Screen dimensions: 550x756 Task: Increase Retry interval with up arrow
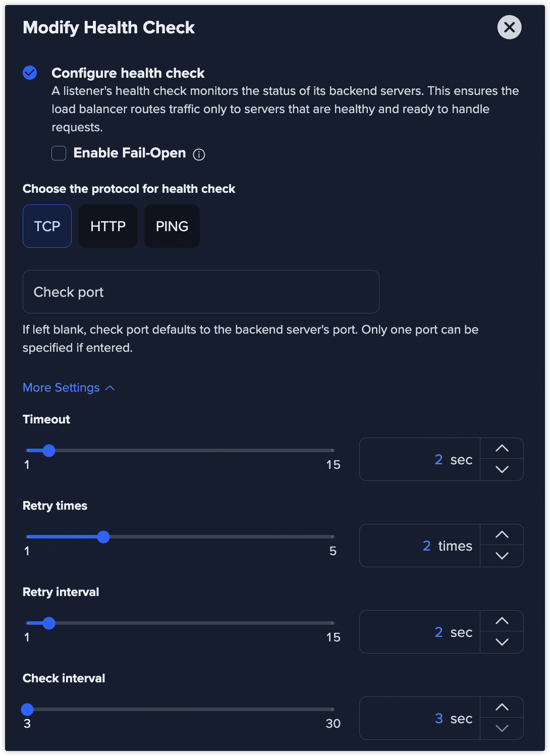tap(502, 621)
